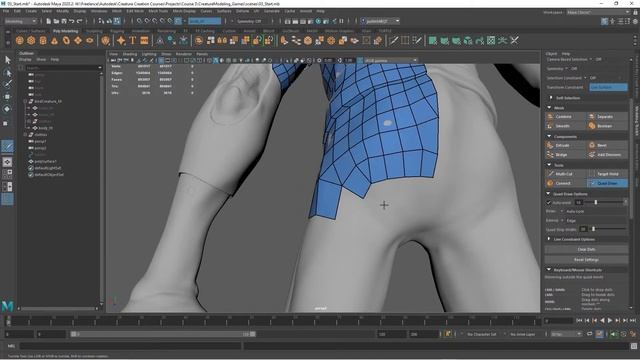This screenshot has height=360, width=640.
Task: Select the polygon cone shelf icon
Action: (x=54, y=40)
